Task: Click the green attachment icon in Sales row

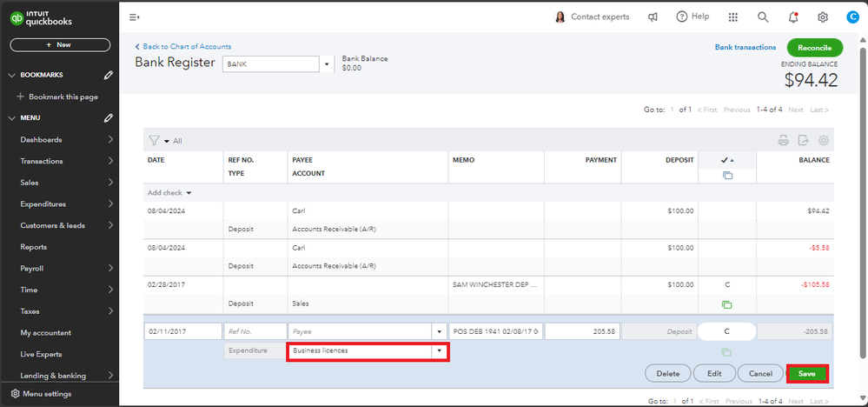Action: 727,304
